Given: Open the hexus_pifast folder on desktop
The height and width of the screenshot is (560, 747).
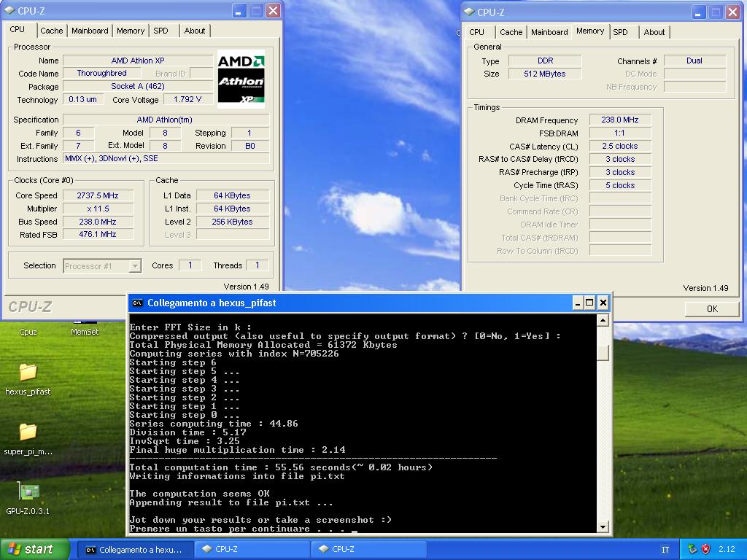Looking at the screenshot, I should (28, 379).
